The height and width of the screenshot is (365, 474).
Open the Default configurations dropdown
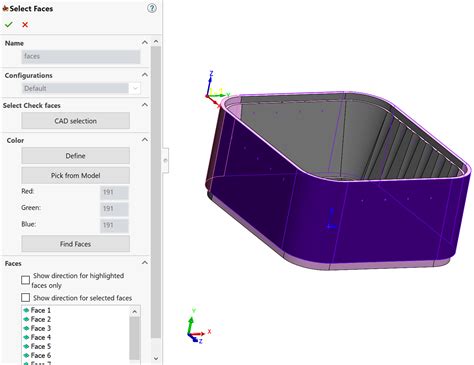click(135, 88)
